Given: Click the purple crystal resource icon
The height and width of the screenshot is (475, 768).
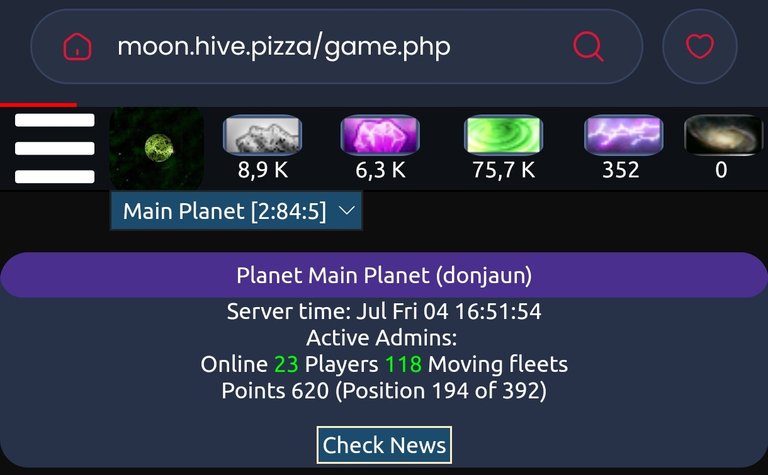Looking at the screenshot, I should click(380, 135).
